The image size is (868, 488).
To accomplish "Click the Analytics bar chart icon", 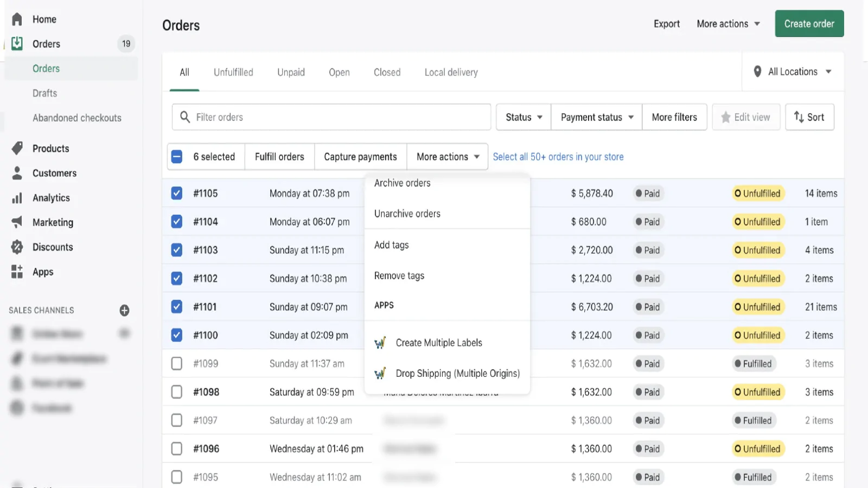I will pyautogui.click(x=17, y=198).
